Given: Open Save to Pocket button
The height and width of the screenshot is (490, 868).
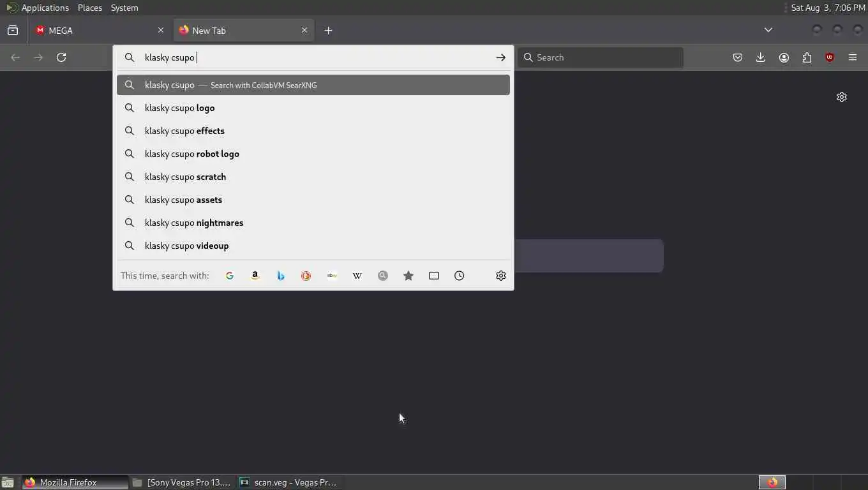Looking at the screenshot, I should (x=738, y=57).
